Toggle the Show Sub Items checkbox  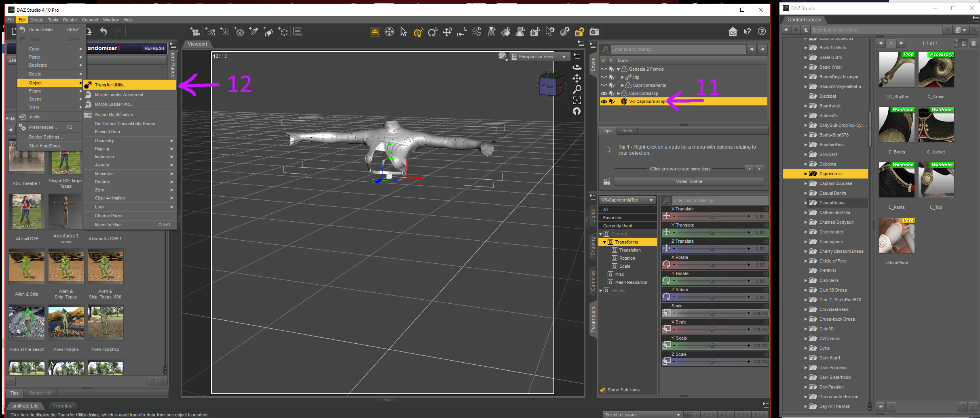(x=603, y=390)
